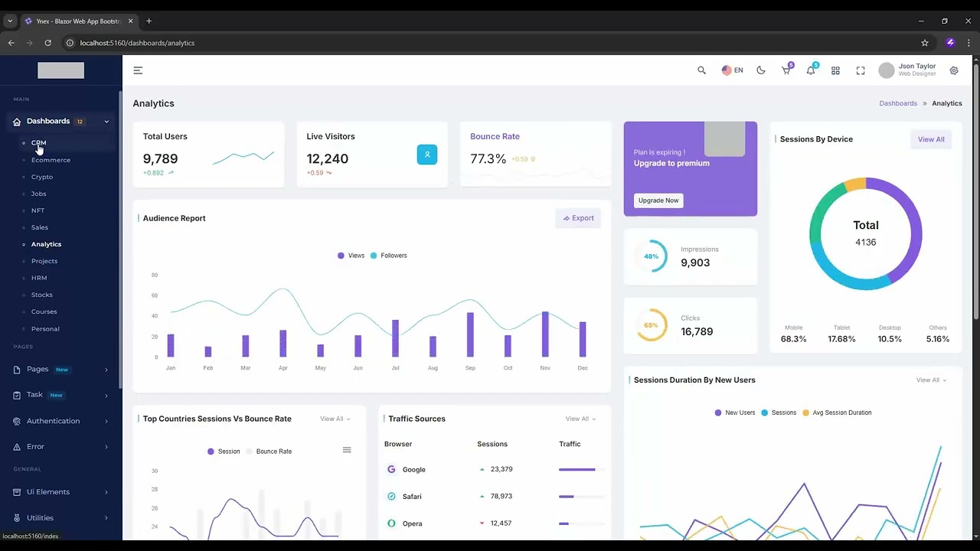
Task: Click the browser address bar
Action: [x=490, y=43]
